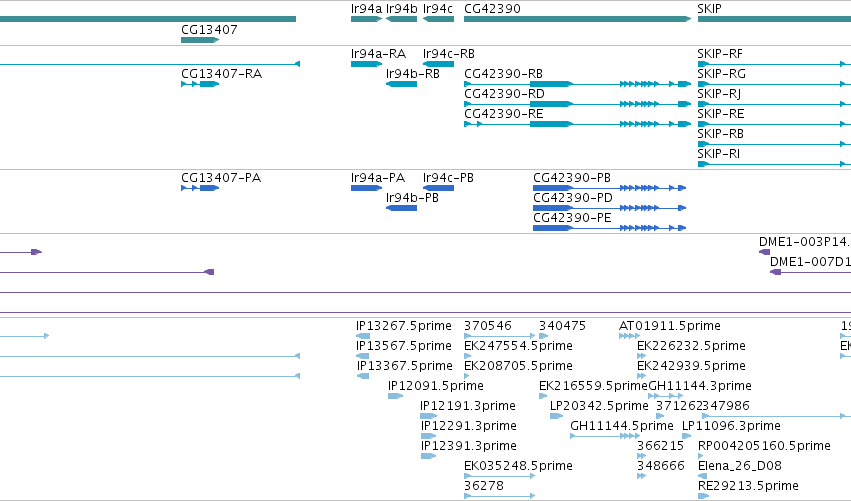
Task: Select the GH11144.3prime label
Action: [x=700, y=386]
